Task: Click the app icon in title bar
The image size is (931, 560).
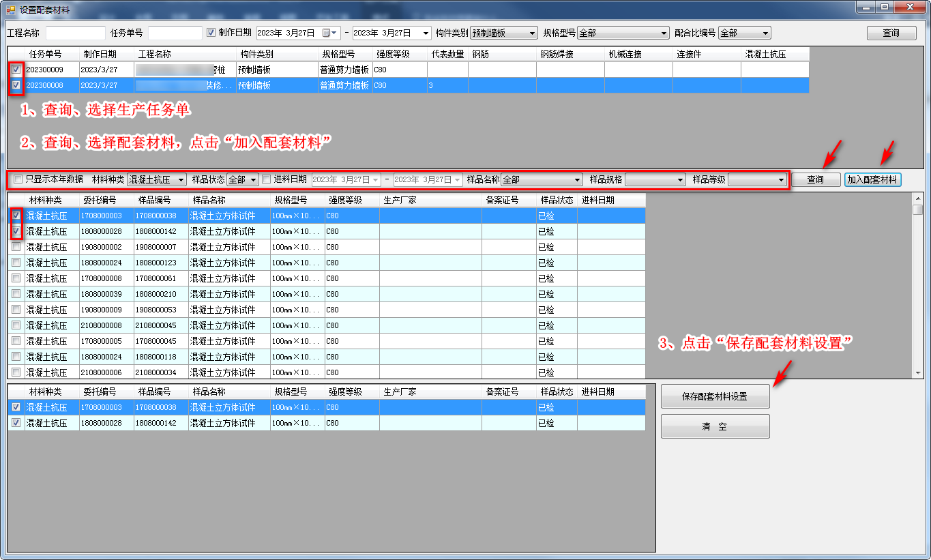Action: 10,10
